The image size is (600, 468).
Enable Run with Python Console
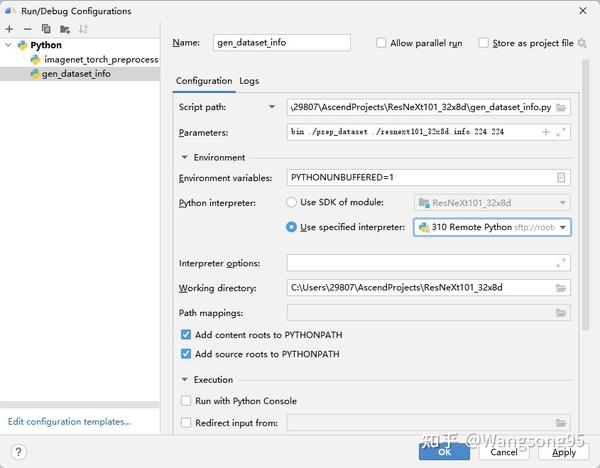[x=186, y=401]
